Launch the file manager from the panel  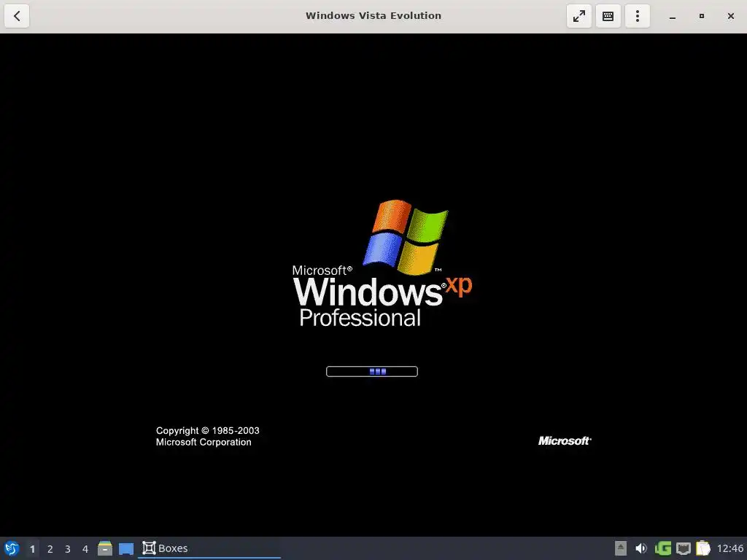[x=105, y=548]
